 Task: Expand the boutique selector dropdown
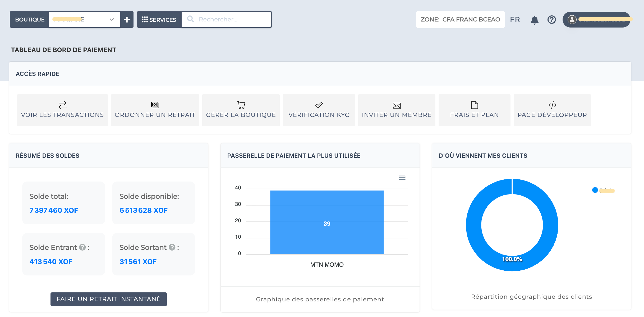click(112, 20)
